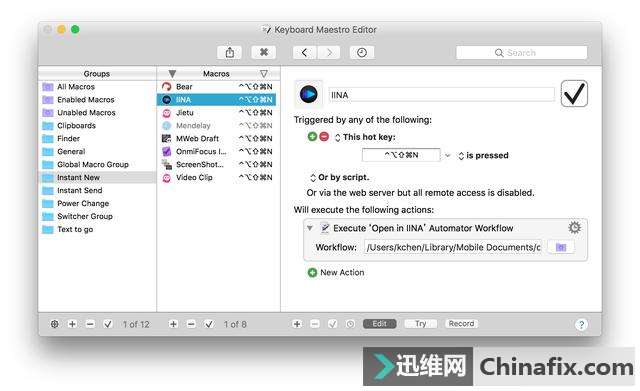Select the Instant New group
640x391 pixels.
[97, 178]
